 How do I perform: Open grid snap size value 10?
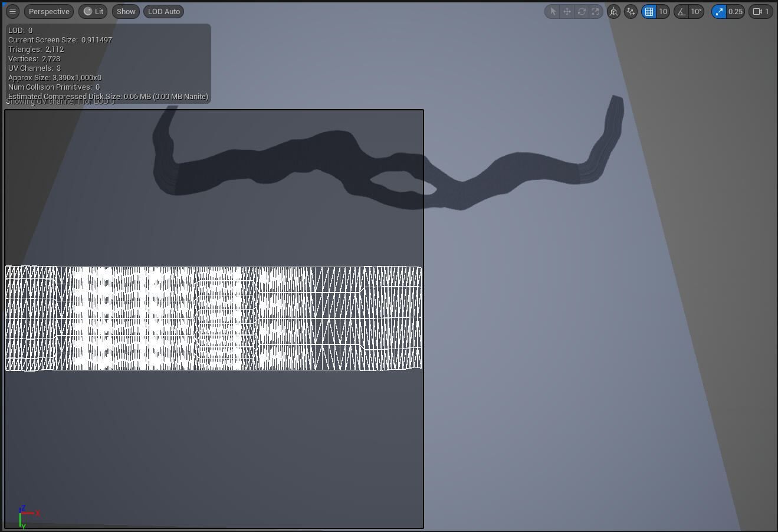(x=663, y=12)
